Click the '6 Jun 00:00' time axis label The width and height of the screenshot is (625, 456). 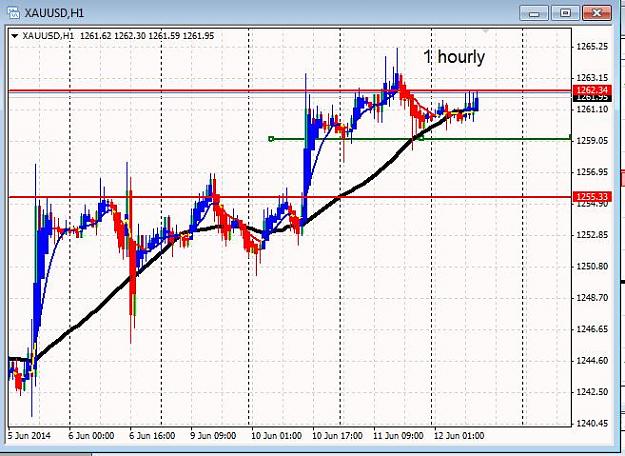coord(91,436)
